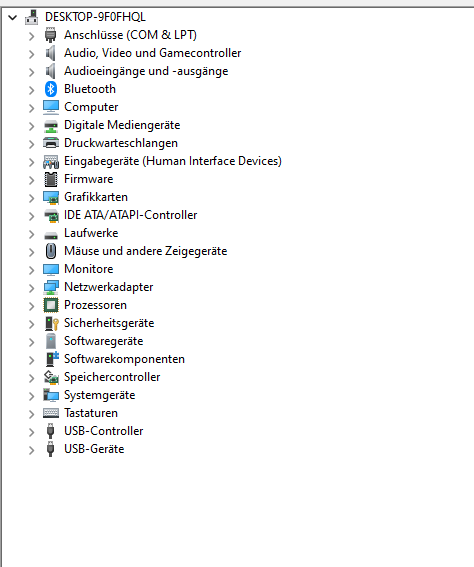
Task: Click the Mäuse und andere Zeigegeräte mouse icon
Action: (51, 251)
